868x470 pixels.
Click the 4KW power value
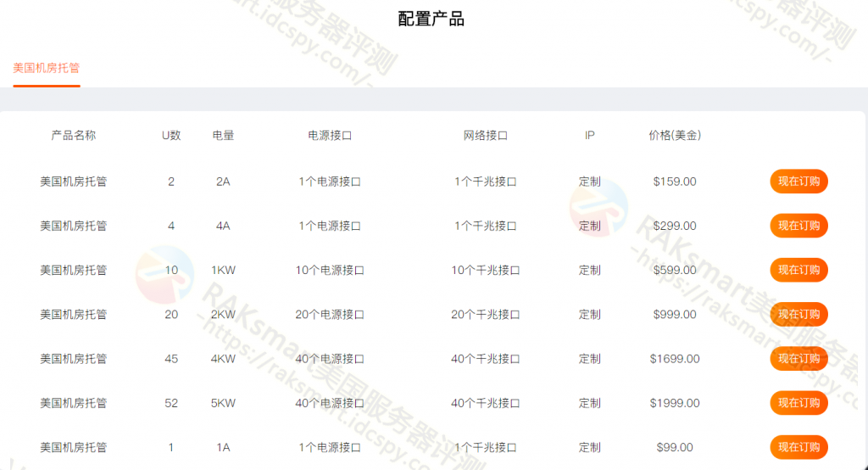click(223, 359)
